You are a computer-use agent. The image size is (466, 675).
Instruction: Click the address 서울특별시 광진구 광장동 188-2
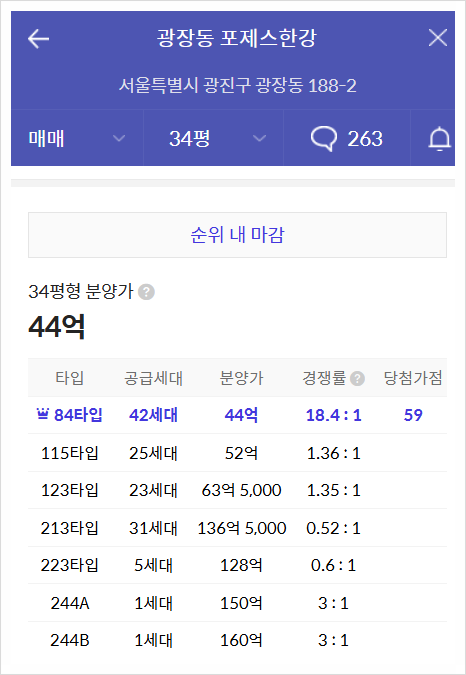point(237,85)
